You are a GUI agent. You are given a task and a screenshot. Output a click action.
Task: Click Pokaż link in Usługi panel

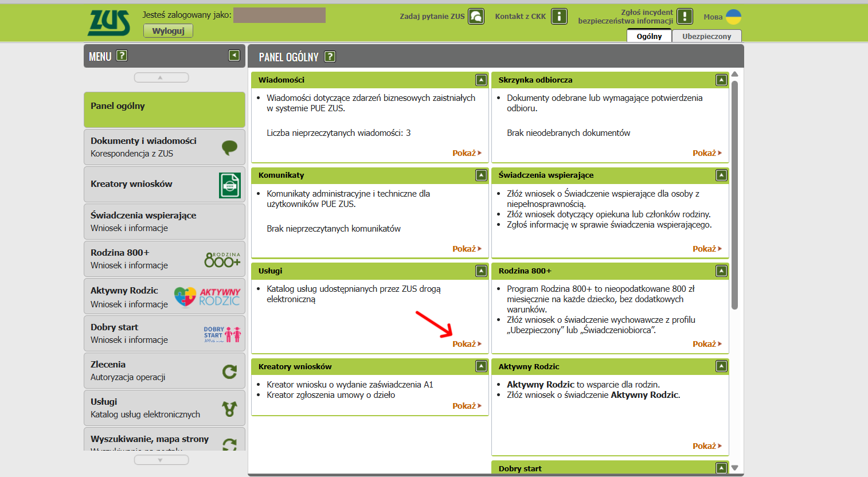466,344
